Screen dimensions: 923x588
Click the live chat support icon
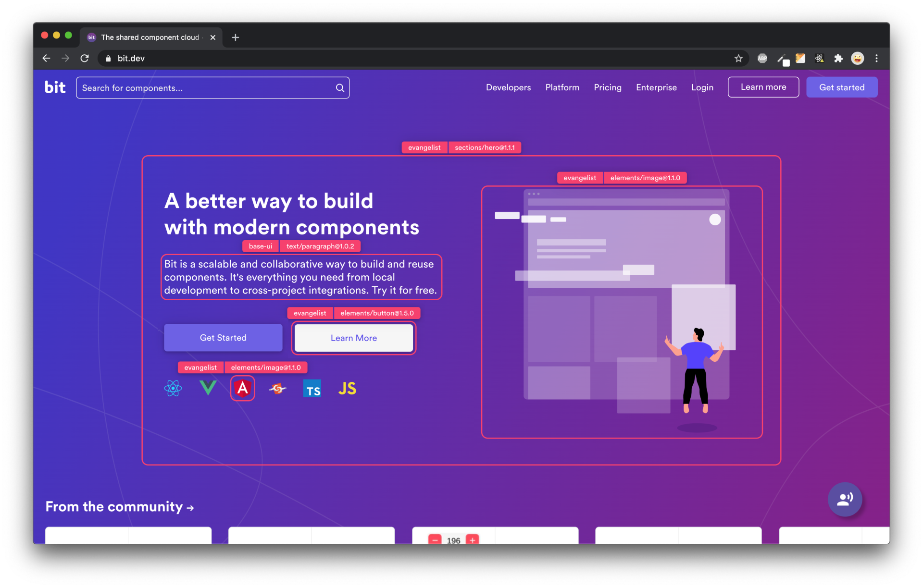pyautogui.click(x=845, y=499)
